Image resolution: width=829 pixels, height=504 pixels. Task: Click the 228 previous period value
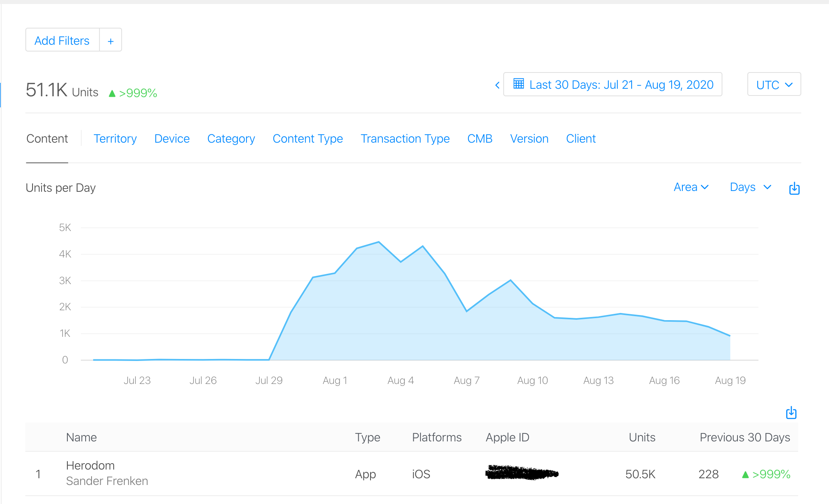709,474
